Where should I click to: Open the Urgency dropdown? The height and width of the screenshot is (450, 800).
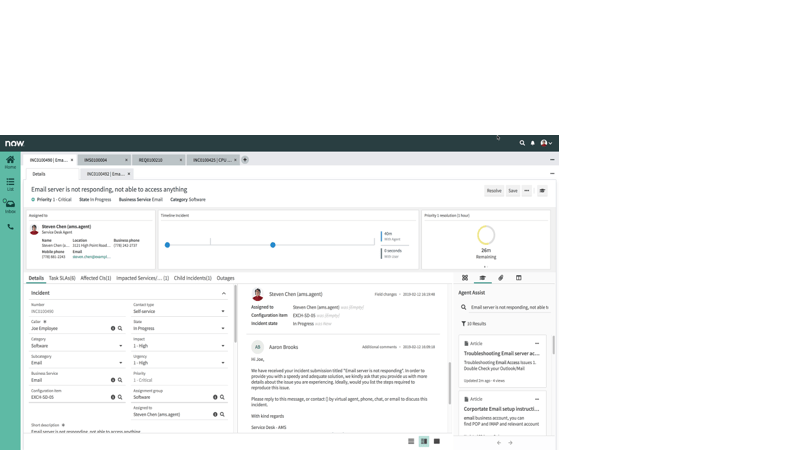179,363
